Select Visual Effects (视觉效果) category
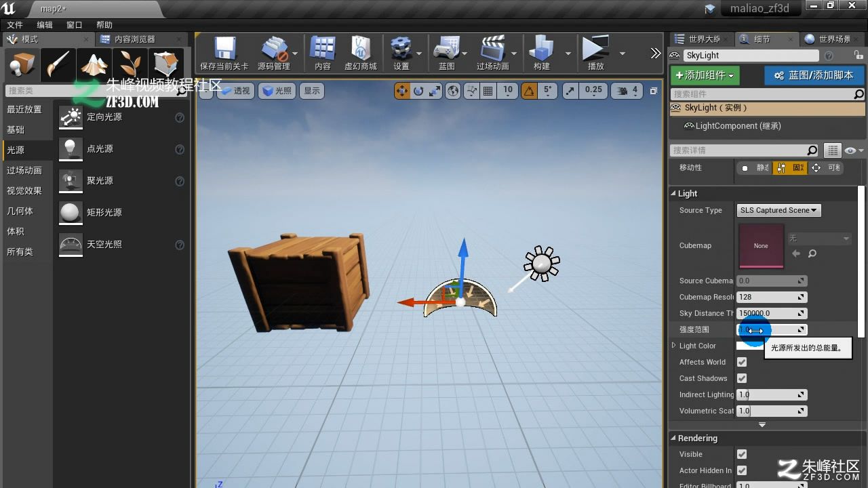Viewport: 868px width, 488px height. 24,190
